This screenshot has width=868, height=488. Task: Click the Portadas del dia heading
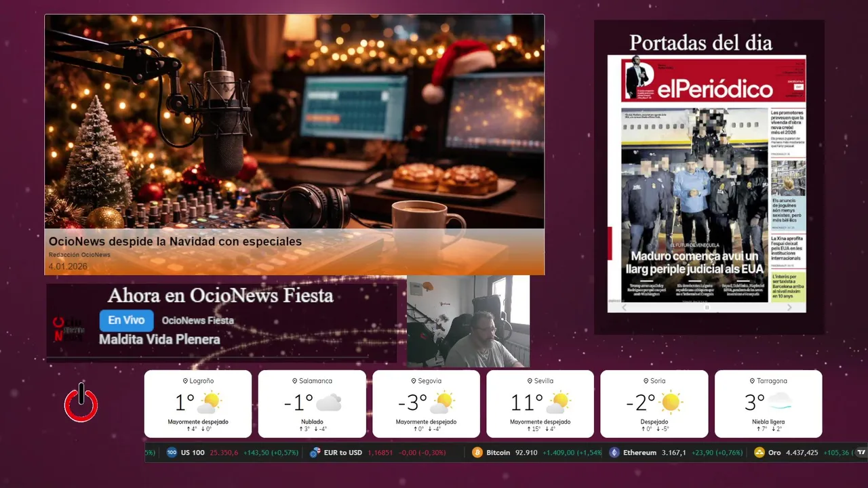pos(701,43)
